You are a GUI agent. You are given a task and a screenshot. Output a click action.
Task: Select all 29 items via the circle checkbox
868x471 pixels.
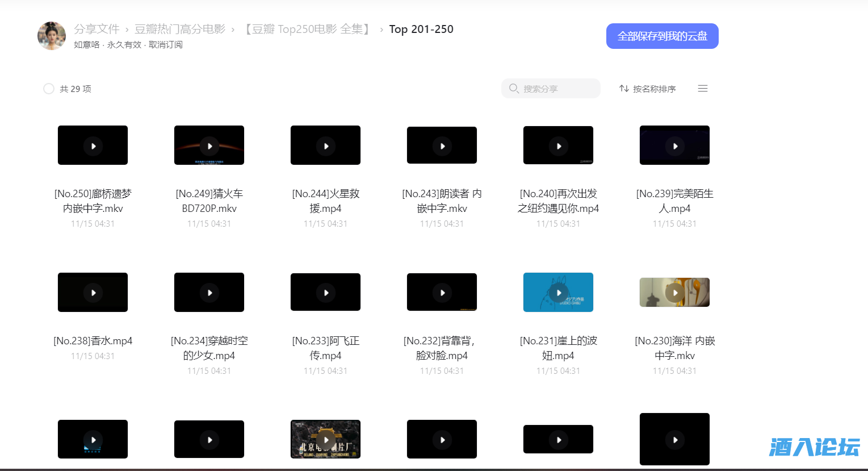(x=48, y=89)
